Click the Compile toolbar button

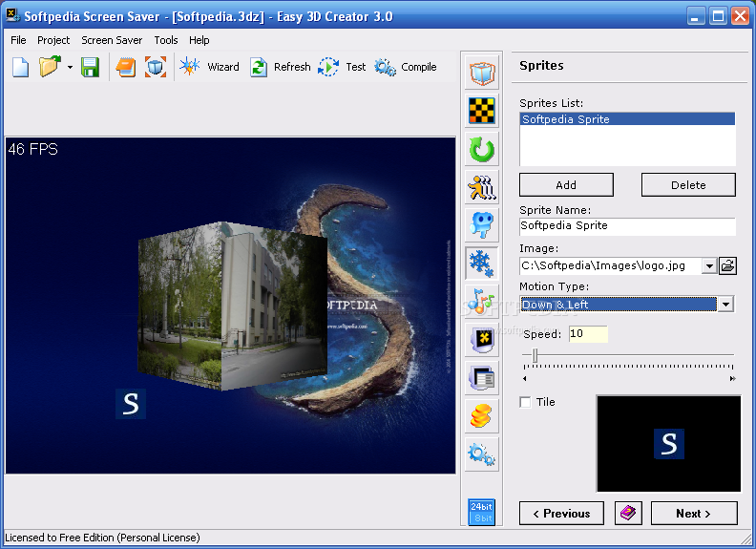tap(405, 67)
